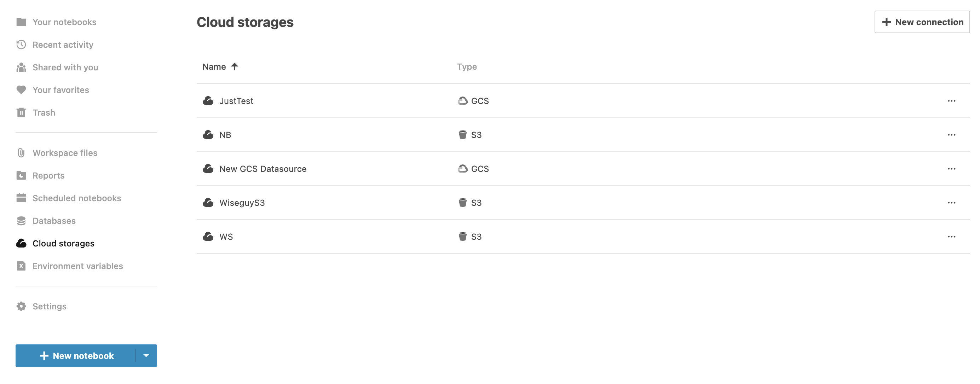This screenshot has width=980, height=384.
Task: Open the JustTest row options menu
Action: [951, 101]
